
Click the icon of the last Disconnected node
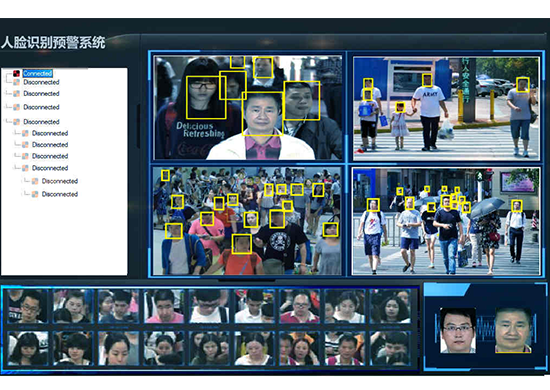pyautogui.click(x=35, y=194)
